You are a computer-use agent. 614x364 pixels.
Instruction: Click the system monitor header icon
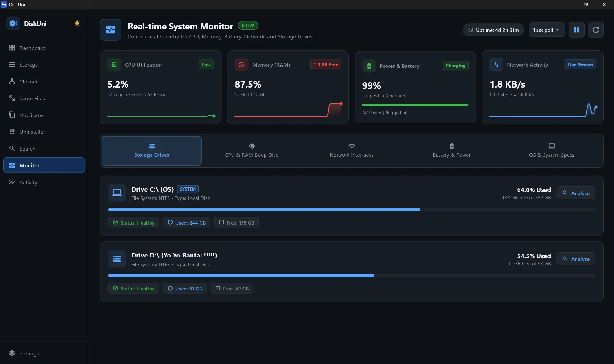pos(111,30)
